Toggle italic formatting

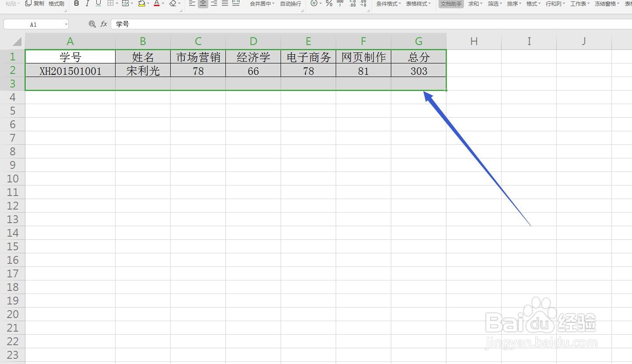click(x=88, y=3)
